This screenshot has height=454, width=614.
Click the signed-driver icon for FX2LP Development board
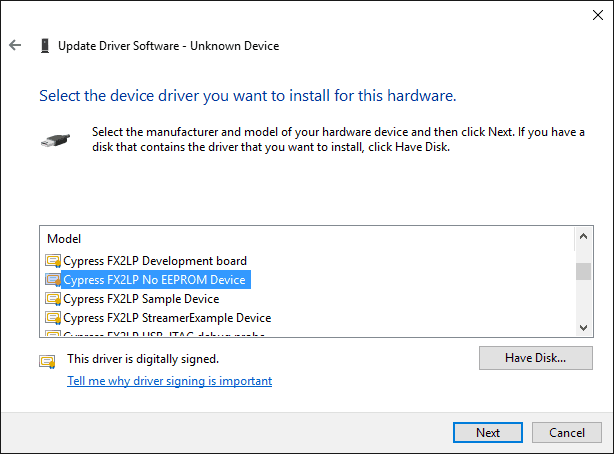click(53, 261)
